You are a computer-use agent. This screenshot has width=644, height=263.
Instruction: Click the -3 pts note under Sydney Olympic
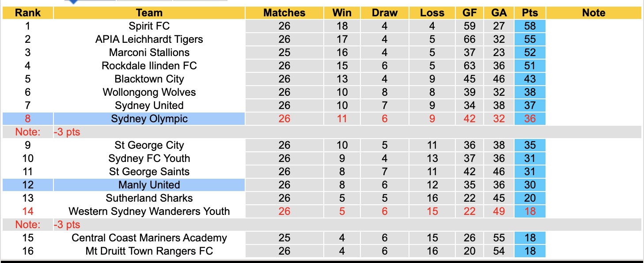pyautogui.click(x=67, y=132)
